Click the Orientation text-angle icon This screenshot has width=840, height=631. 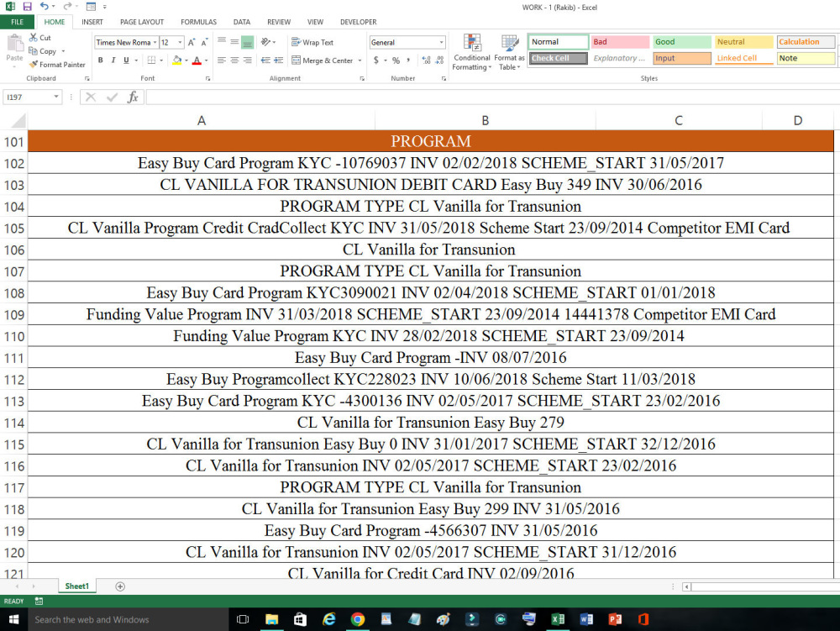click(x=265, y=42)
